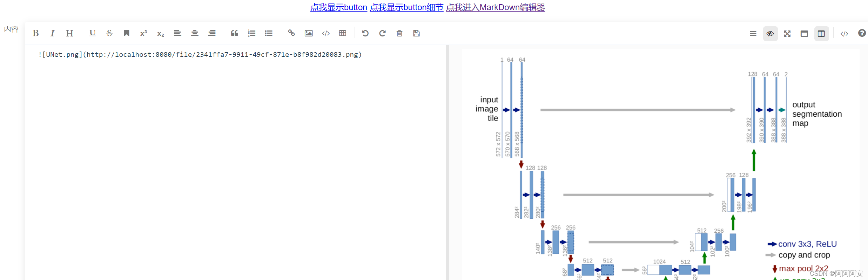Open the 点我显示button细节 link

point(406,7)
